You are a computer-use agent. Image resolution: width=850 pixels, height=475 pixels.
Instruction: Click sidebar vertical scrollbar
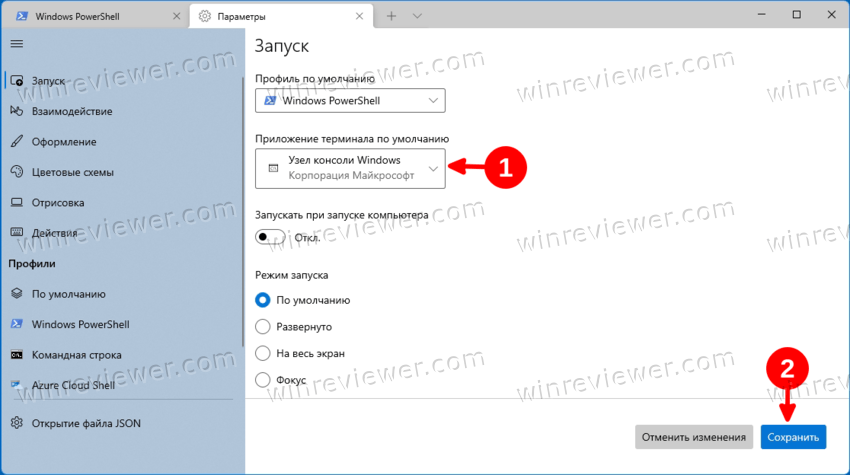tap(243, 211)
